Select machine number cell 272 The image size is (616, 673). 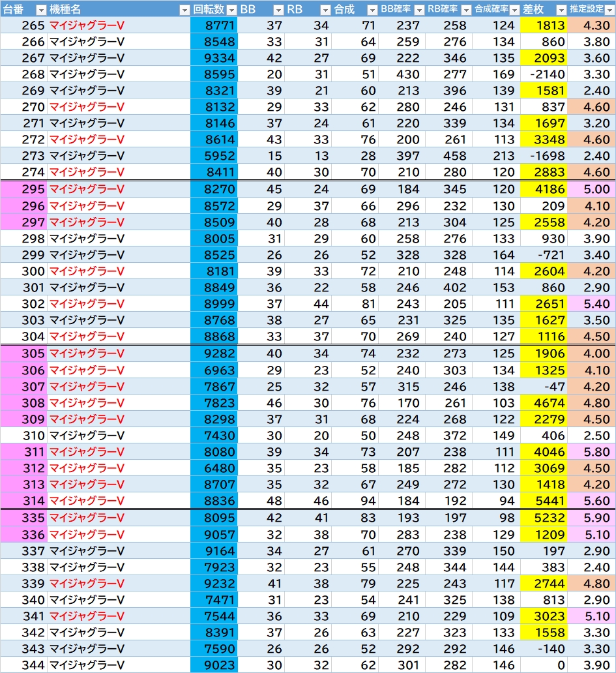[23, 140]
